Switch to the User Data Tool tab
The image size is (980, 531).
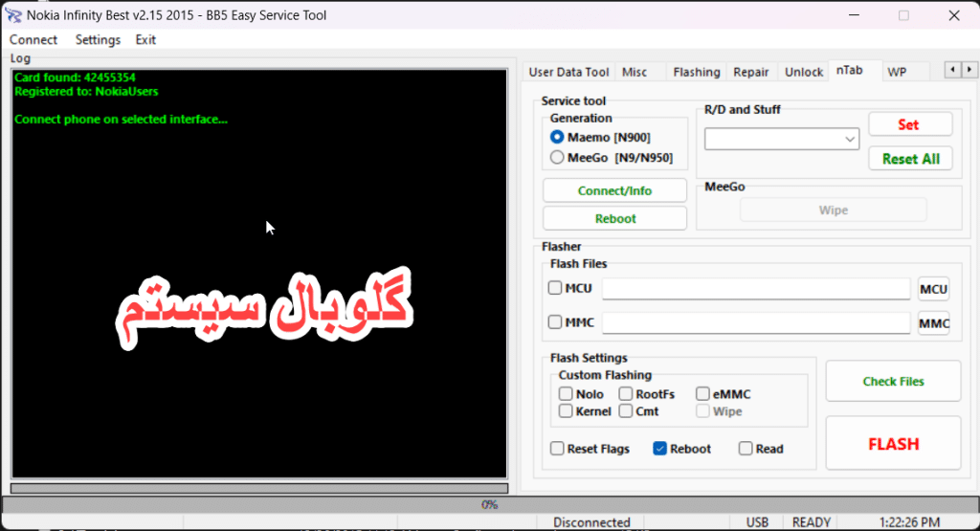click(568, 72)
